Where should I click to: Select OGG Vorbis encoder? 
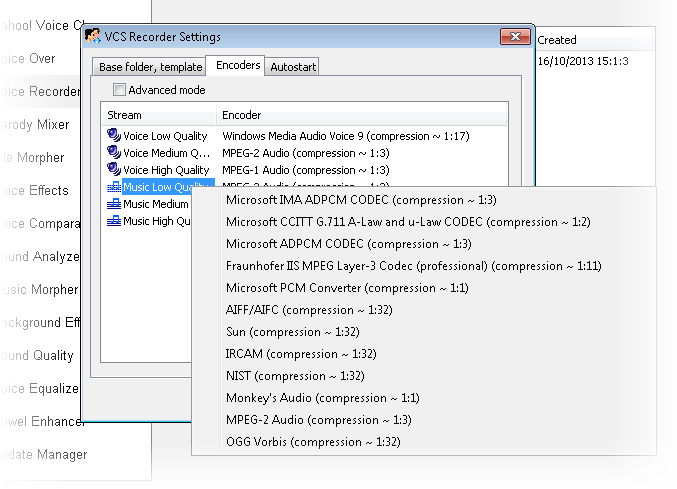[x=313, y=442]
